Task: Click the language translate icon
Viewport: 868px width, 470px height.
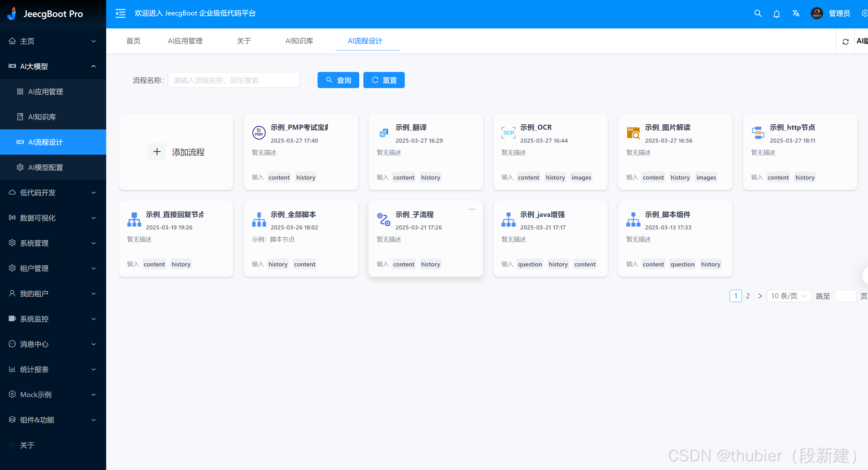Action: coord(796,14)
